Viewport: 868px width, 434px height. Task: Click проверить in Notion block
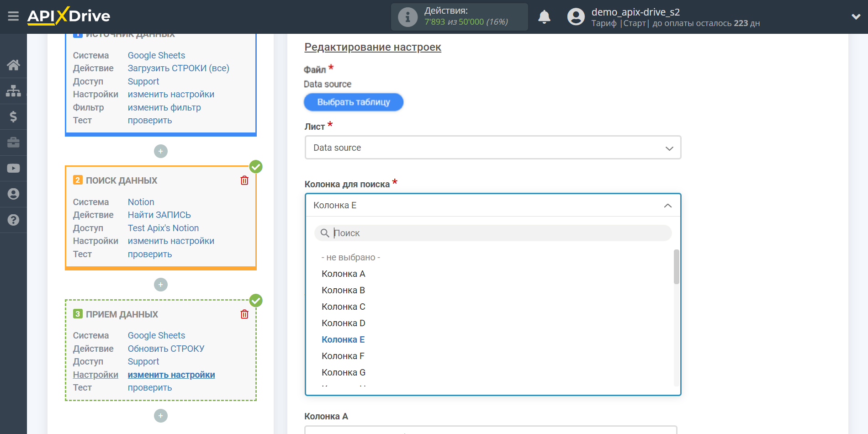click(x=150, y=254)
